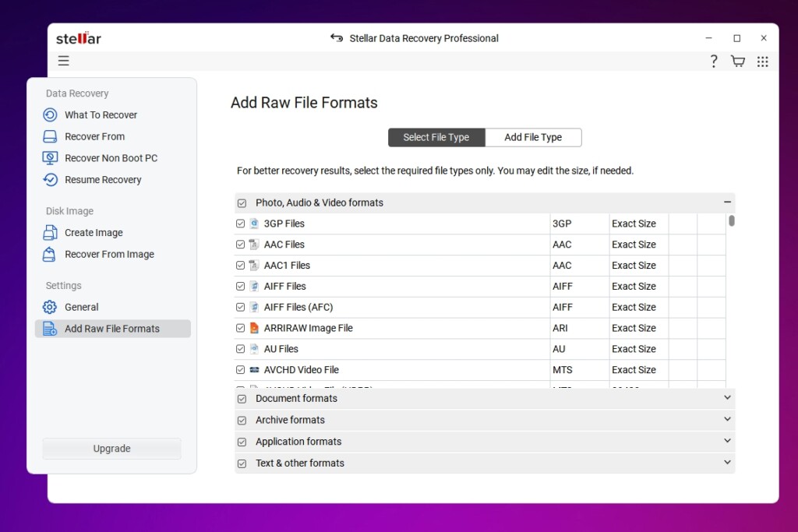Open the shopping cart buy icon

coord(737,62)
